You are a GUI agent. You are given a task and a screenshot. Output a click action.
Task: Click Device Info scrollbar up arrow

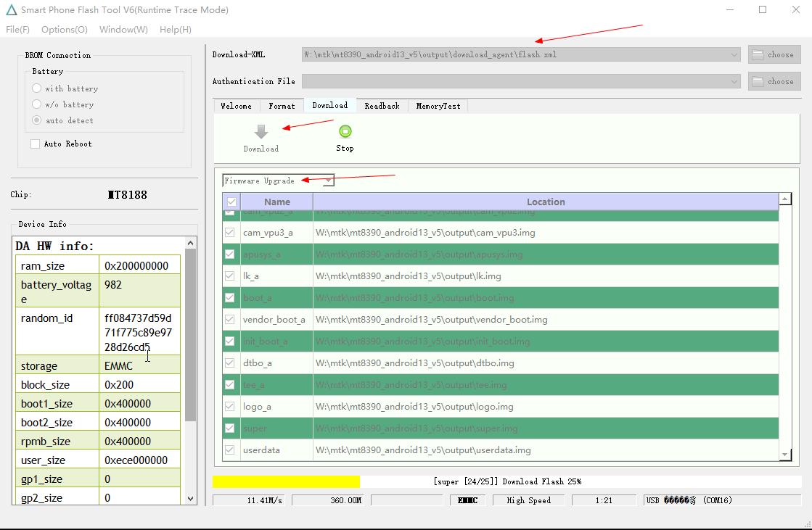pos(191,243)
